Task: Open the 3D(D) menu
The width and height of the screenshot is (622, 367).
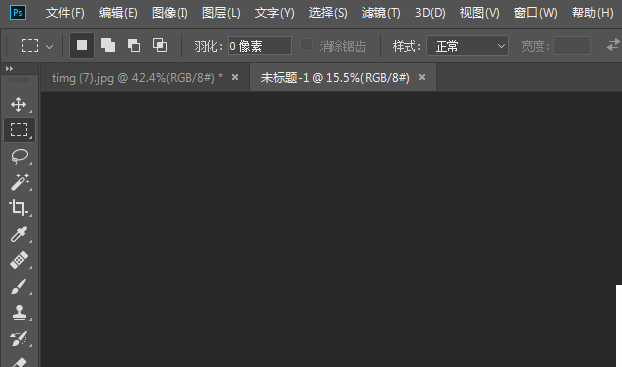Action: click(x=430, y=13)
